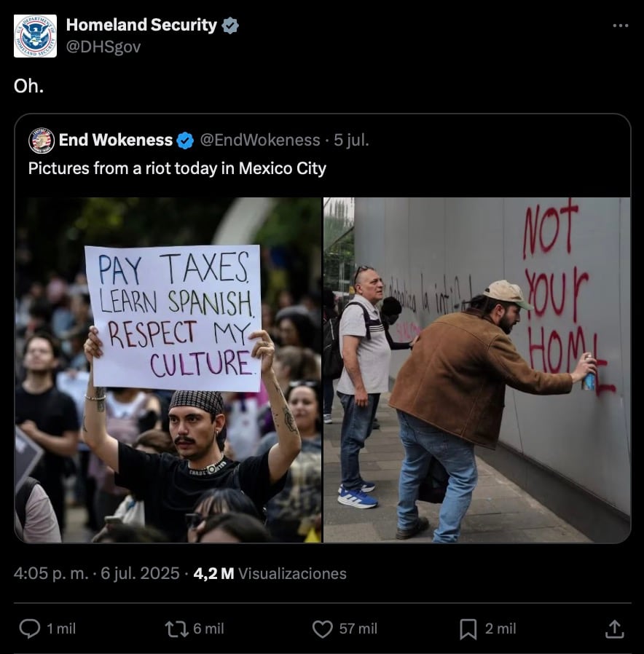Click Homeland Security verified badge
644x654 pixels.
[230, 26]
